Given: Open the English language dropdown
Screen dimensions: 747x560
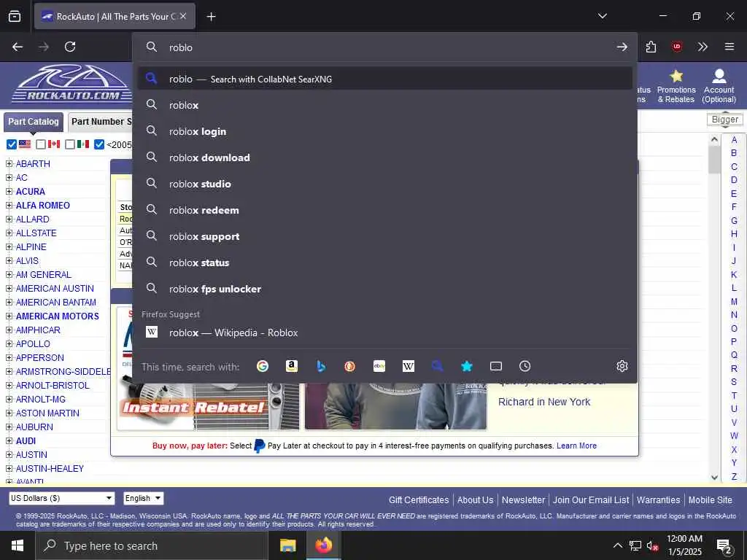Looking at the screenshot, I should 144,498.
